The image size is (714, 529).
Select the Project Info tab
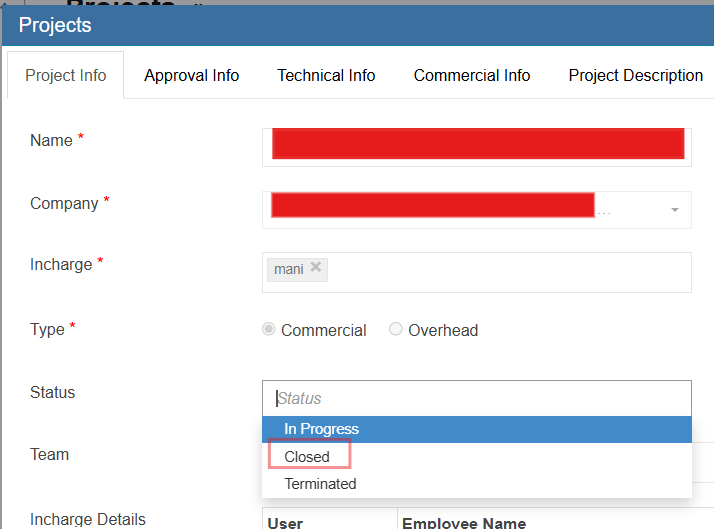66,76
